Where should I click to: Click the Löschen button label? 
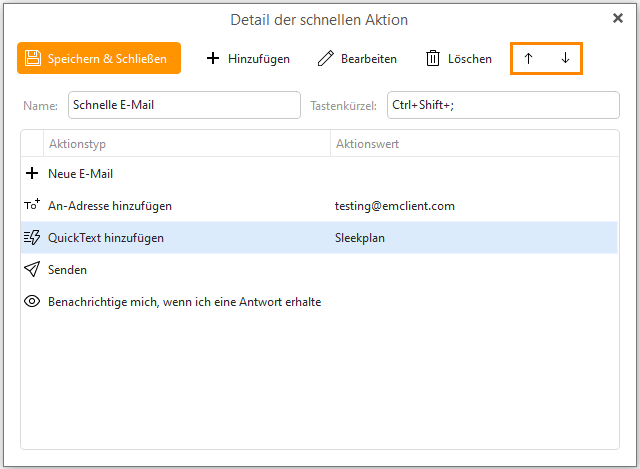pyautogui.click(x=470, y=59)
